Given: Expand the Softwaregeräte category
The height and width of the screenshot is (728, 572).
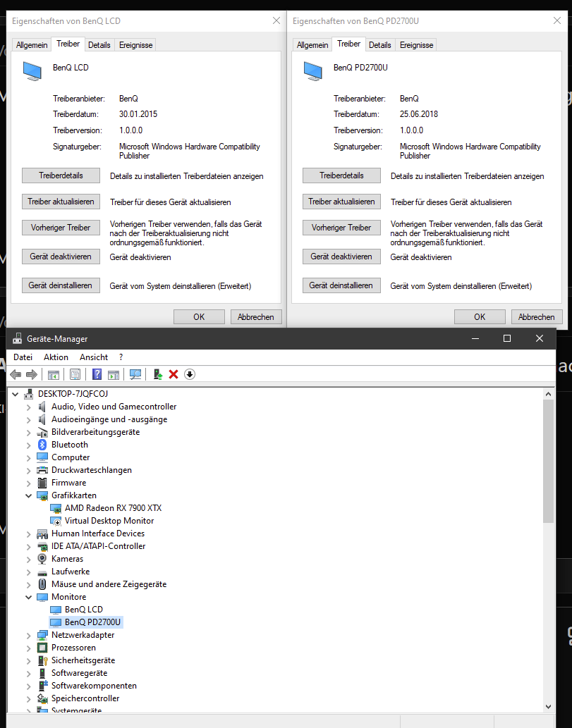Looking at the screenshot, I should (28, 673).
